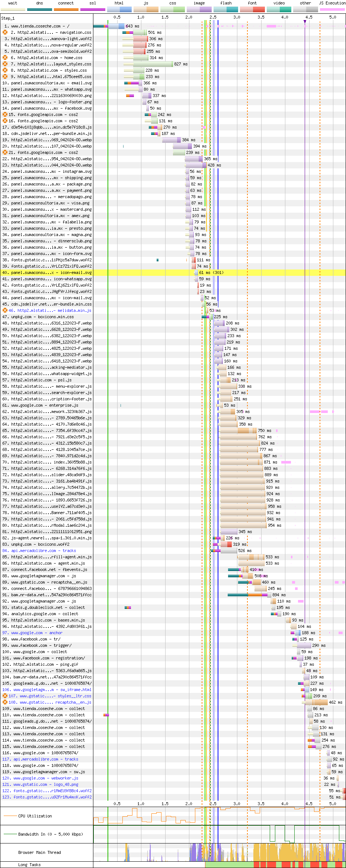Click render-blocking icon beside melidata.min.js
Screen dimensions: 346x868
point(5,310)
